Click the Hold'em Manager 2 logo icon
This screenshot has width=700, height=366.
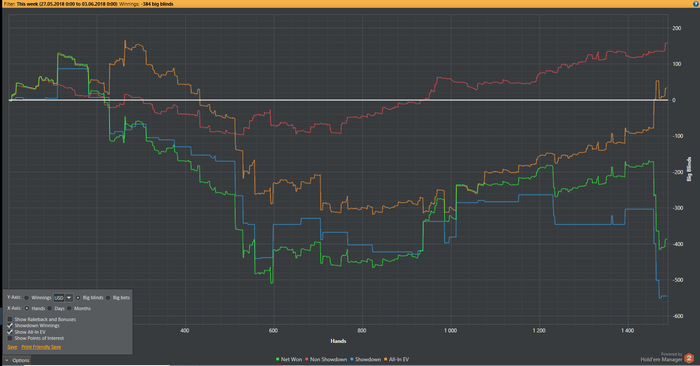click(689, 358)
